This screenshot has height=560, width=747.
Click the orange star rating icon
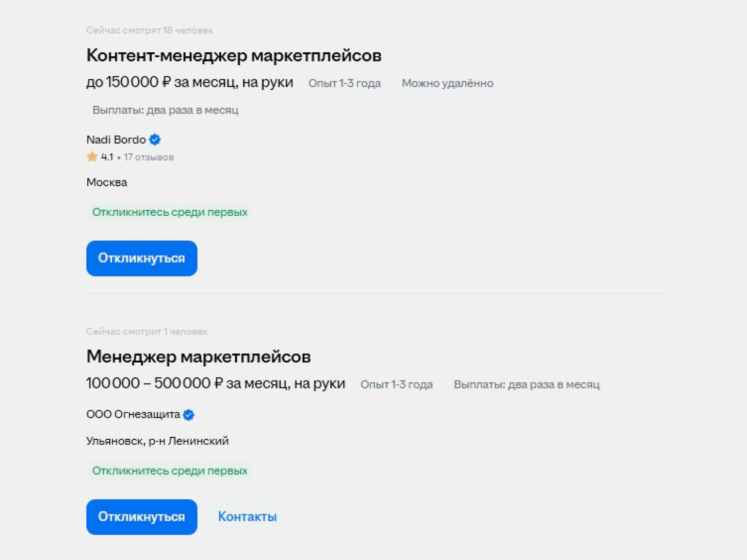click(92, 157)
